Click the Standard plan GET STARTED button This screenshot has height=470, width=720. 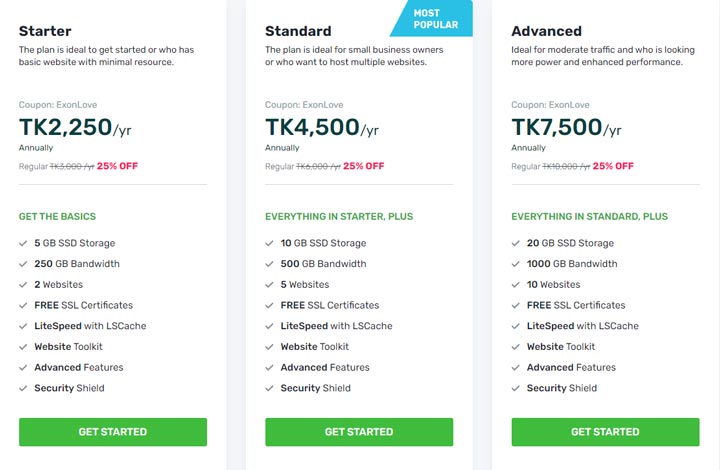point(359,432)
